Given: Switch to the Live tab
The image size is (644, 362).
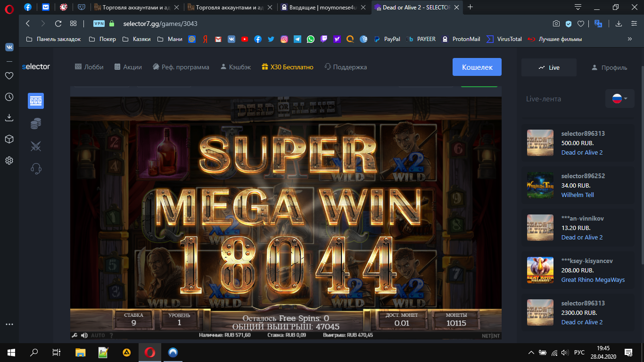Looking at the screenshot, I should (x=549, y=67).
